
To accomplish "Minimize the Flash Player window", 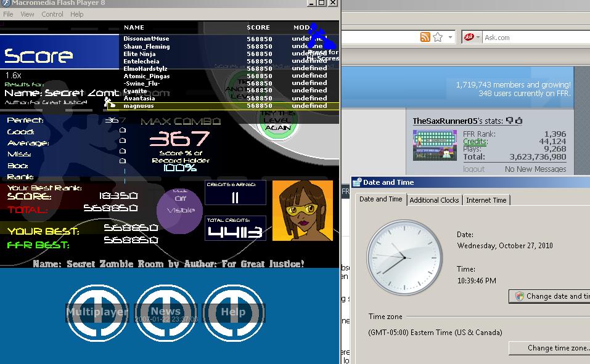I will (x=311, y=3).
